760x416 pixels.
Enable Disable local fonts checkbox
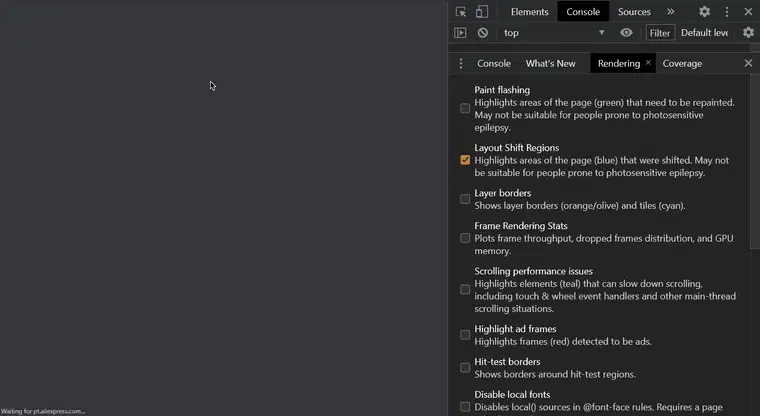pos(465,407)
